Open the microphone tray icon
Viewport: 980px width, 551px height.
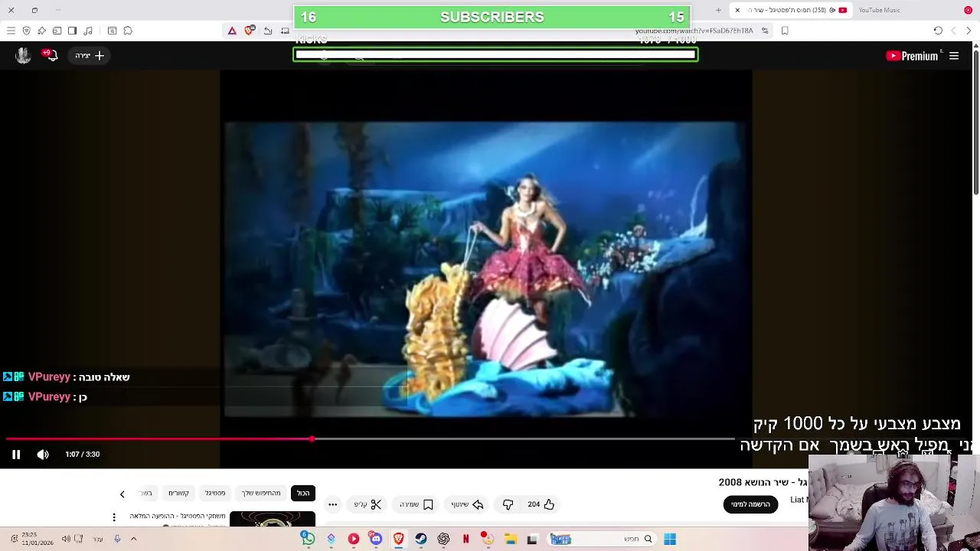click(117, 540)
